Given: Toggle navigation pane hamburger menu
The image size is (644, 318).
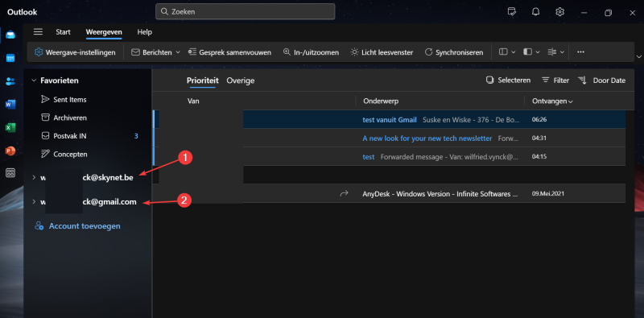Looking at the screenshot, I should tap(38, 32).
